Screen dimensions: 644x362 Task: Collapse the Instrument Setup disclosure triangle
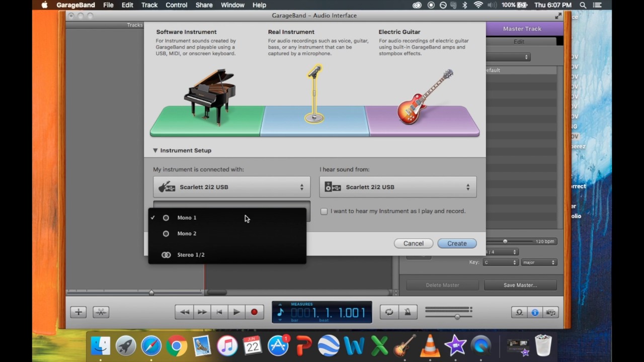(155, 150)
